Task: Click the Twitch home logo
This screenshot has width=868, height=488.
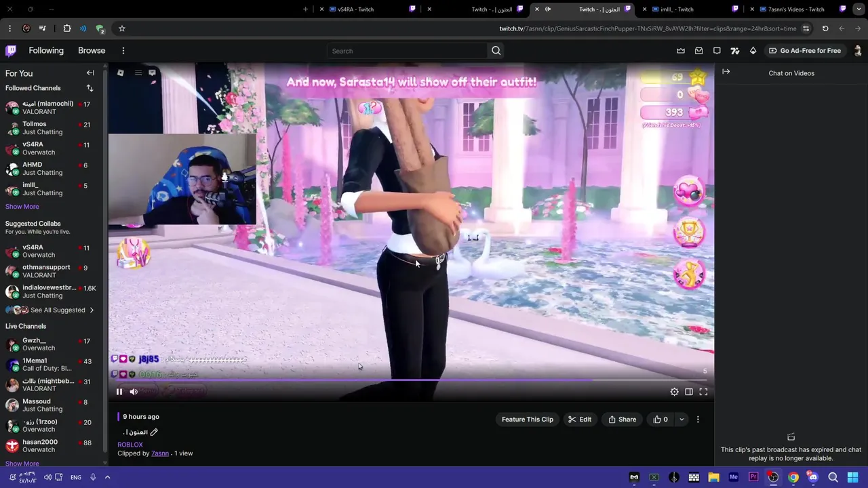Action: [x=11, y=51]
